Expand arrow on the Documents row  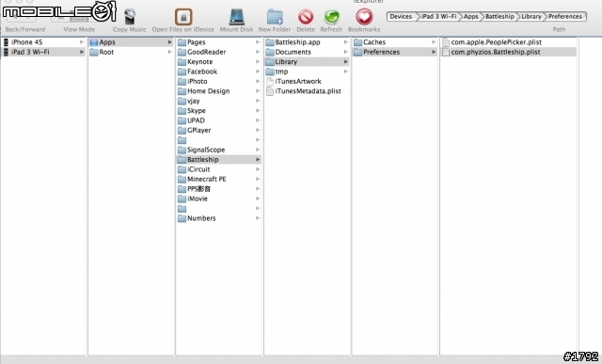[345, 52]
